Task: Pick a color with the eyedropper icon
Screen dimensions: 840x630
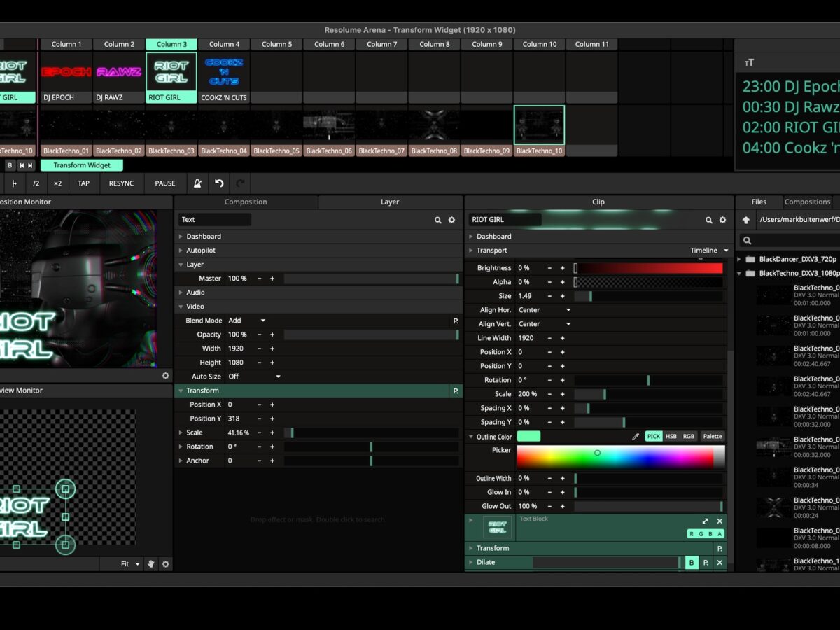Action: [x=636, y=437]
